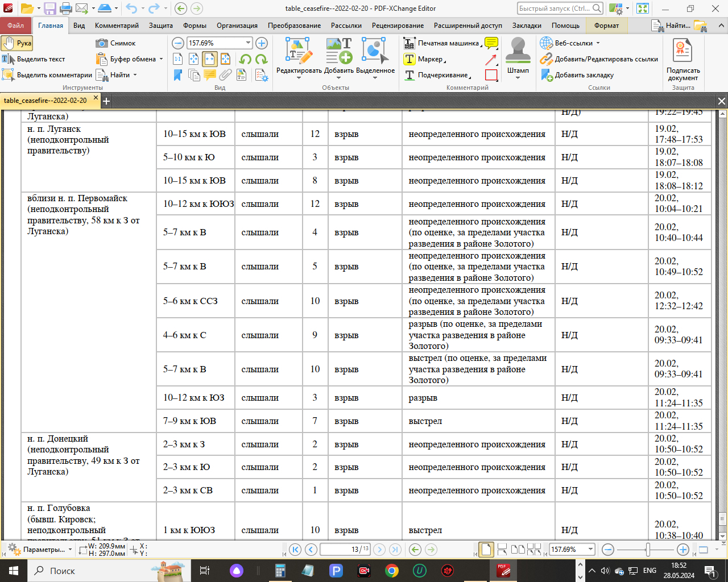Activate the Выделить текст tool
This screenshot has width=728, height=582.
coord(34,59)
